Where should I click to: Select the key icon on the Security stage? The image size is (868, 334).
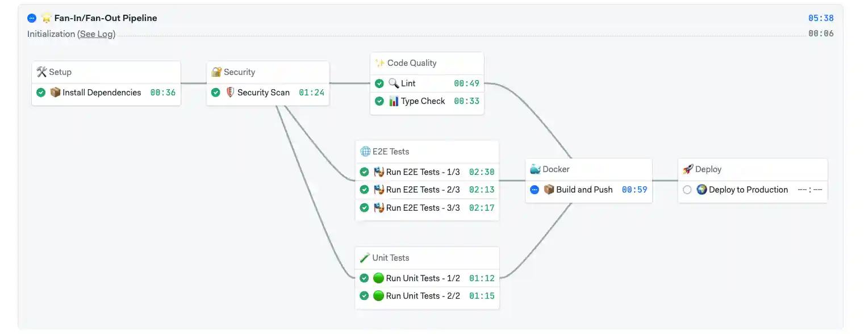point(216,72)
